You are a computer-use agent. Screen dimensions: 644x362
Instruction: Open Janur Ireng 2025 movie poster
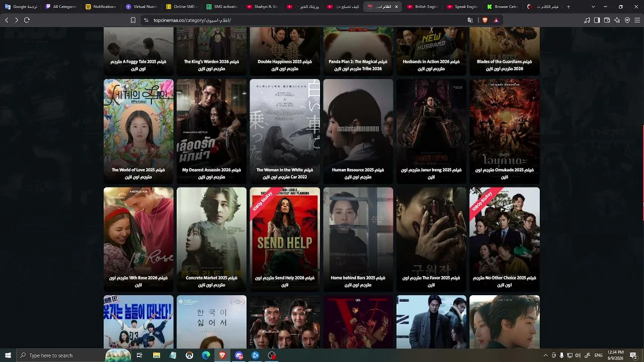click(431, 131)
